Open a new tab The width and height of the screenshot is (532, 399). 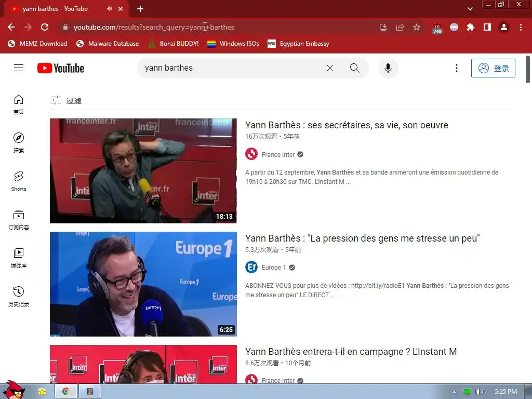click(140, 9)
